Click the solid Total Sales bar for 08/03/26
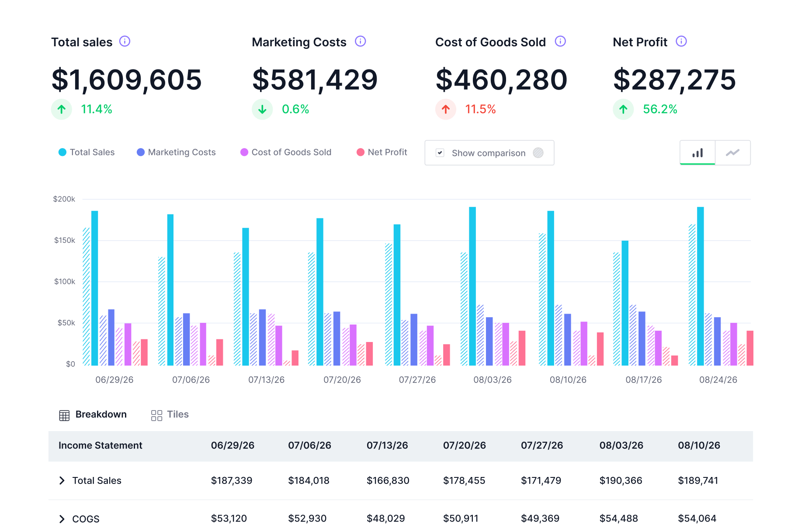Viewport: 798px width, 532px height. pos(472,286)
